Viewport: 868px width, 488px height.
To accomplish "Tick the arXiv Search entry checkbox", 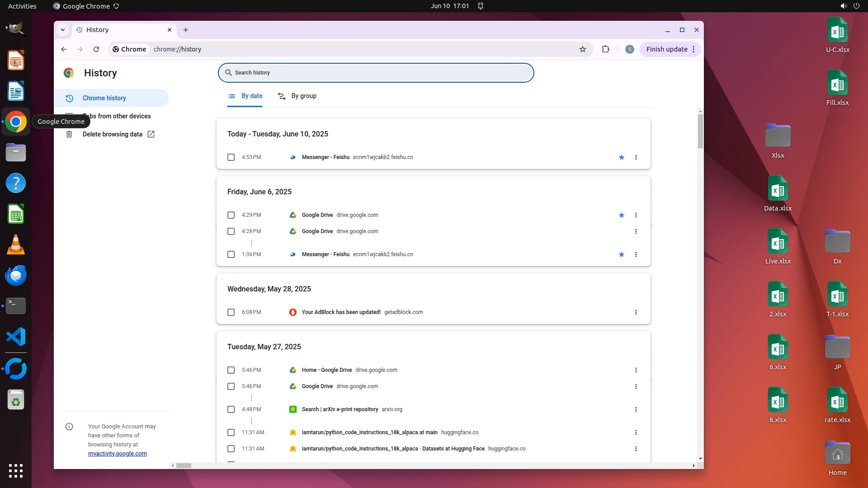I will tap(231, 409).
